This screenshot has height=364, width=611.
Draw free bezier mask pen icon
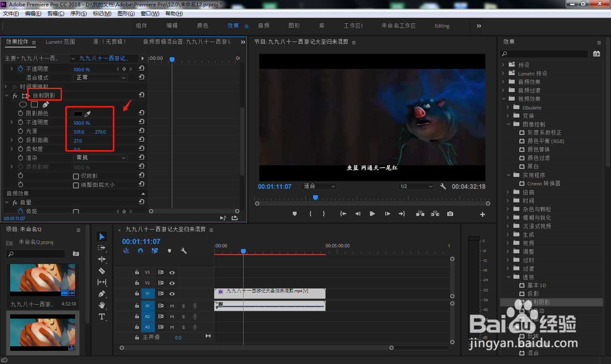[45, 104]
